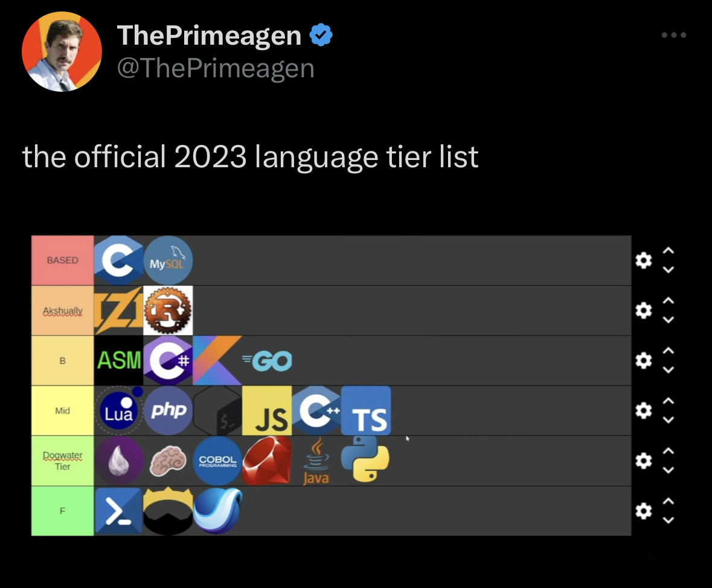Click the red BASED tier label
The height and width of the screenshot is (588, 712).
tap(63, 260)
